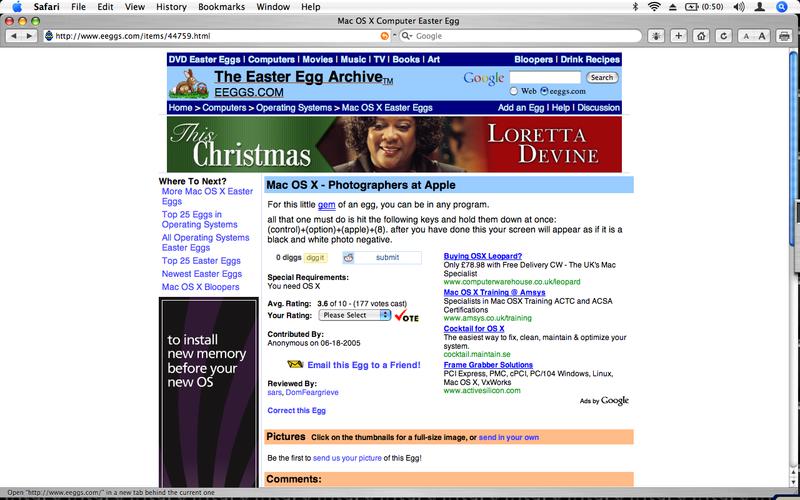Image resolution: width=800 pixels, height=500 pixels.
Task: Click the Add Bookmark plus icon
Action: 679,36
